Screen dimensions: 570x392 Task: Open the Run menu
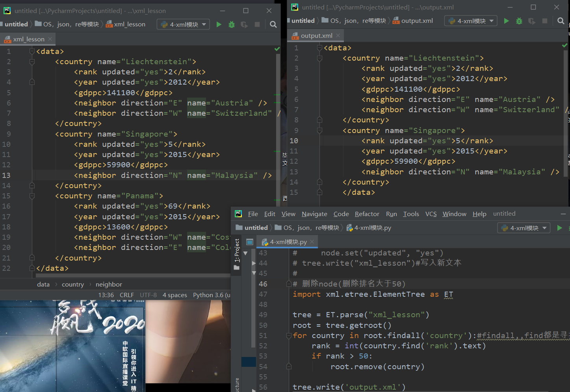point(392,214)
